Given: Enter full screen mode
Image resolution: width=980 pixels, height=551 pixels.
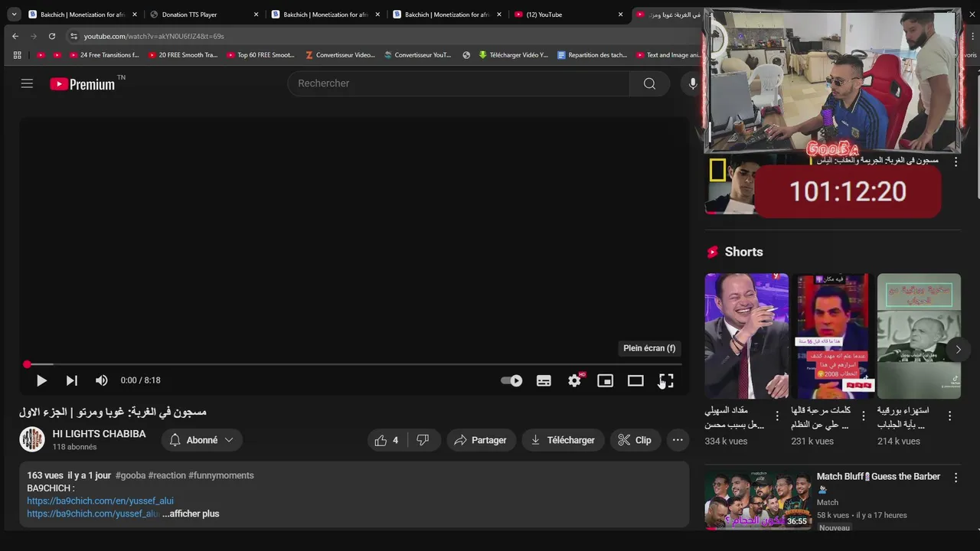Looking at the screenshot, I should click(666, 380).
